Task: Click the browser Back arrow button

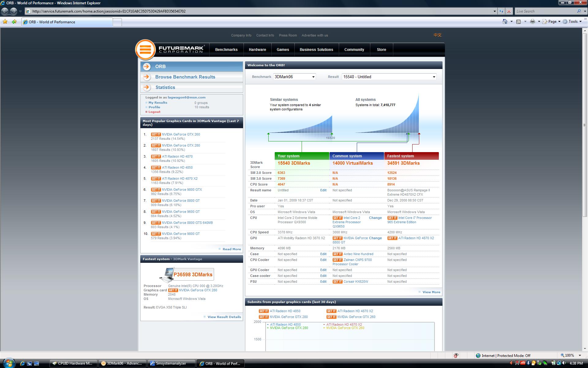Action: pos(5,11)
